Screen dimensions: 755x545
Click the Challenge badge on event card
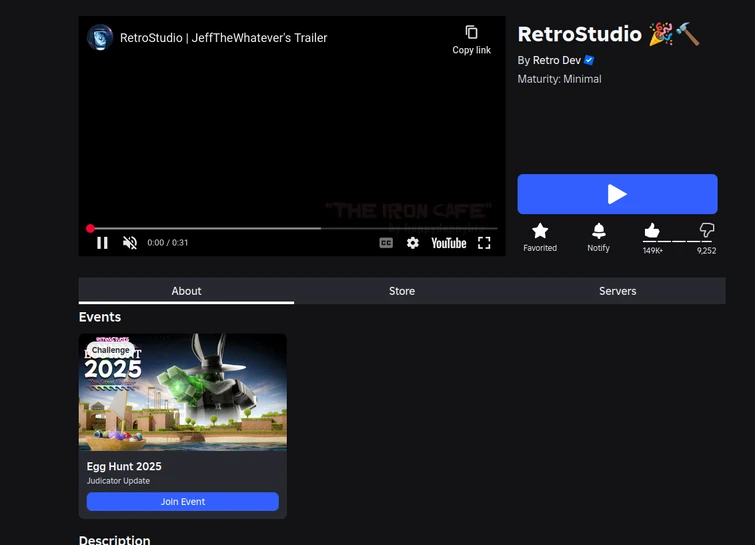click(111, 350)
